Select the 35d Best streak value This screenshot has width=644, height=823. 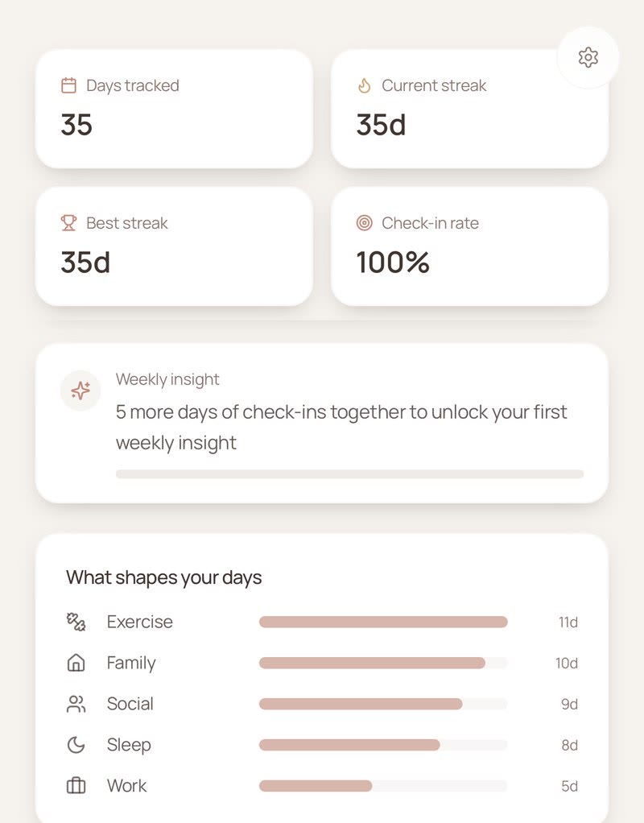pos(85,263)
